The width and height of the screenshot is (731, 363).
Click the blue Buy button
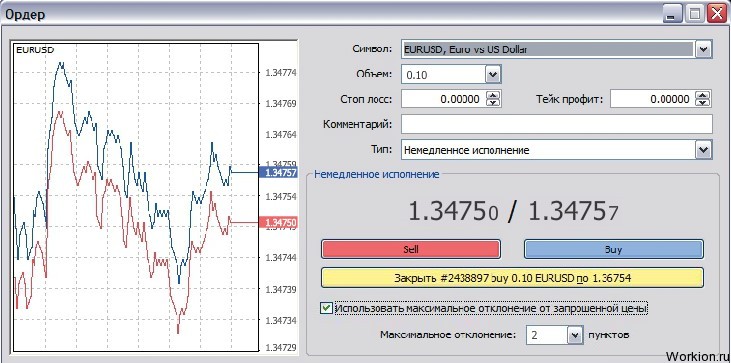coord(614,249)
